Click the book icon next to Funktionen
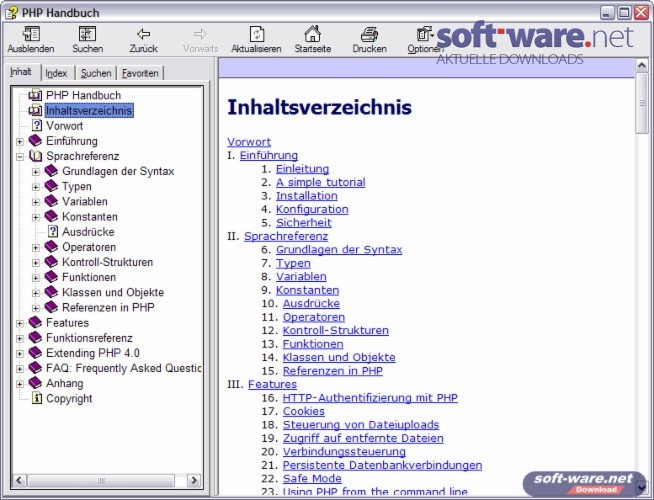 click(x=51, y=277)
